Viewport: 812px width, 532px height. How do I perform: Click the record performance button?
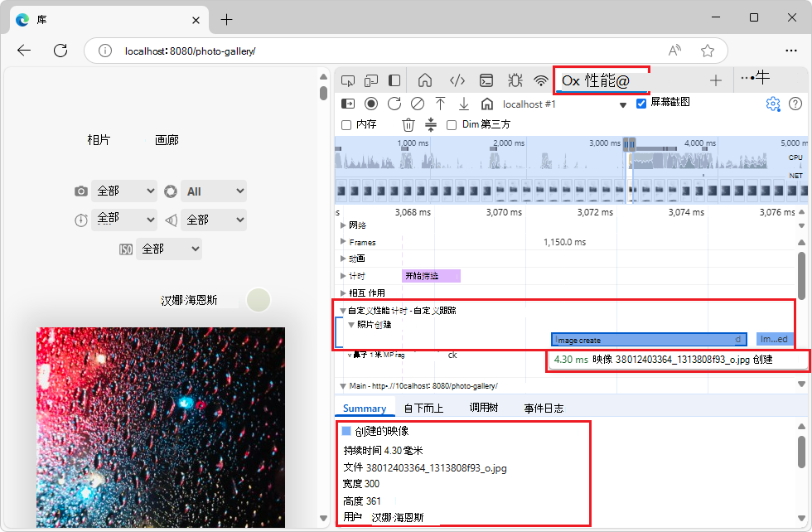371,104
